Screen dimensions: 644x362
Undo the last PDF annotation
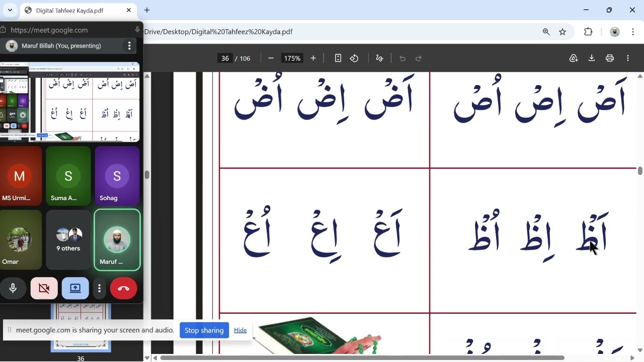coord(403,58)
